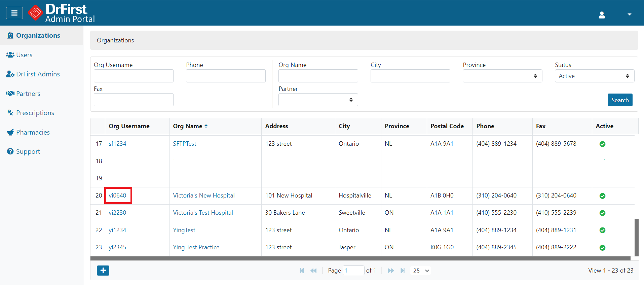This screenshot has width=644, height=285.
Task: Open the user profile icon
Action: coord(602,15)
